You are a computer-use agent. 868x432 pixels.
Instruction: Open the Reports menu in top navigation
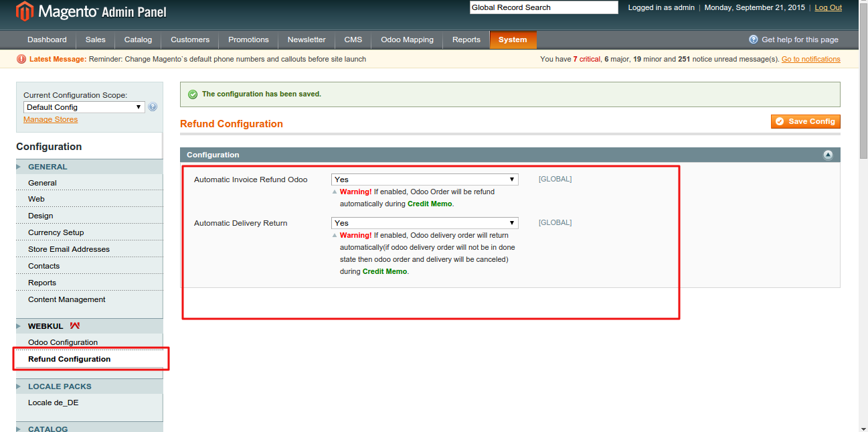466,40
